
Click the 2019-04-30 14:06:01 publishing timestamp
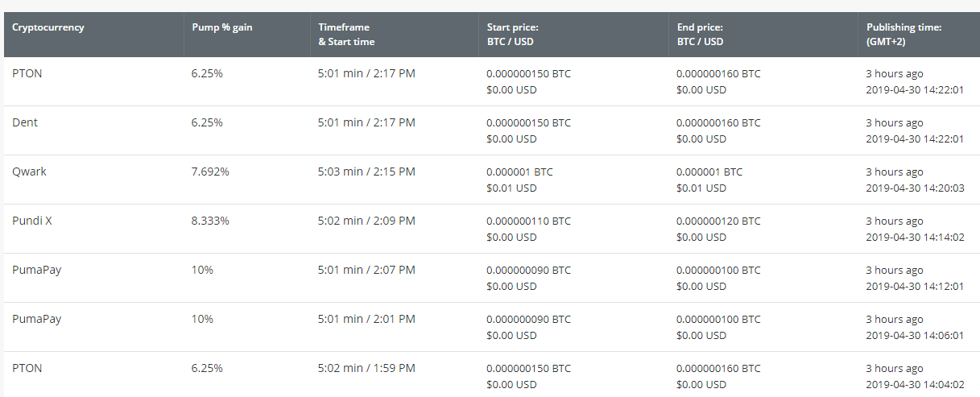(915, 336)
